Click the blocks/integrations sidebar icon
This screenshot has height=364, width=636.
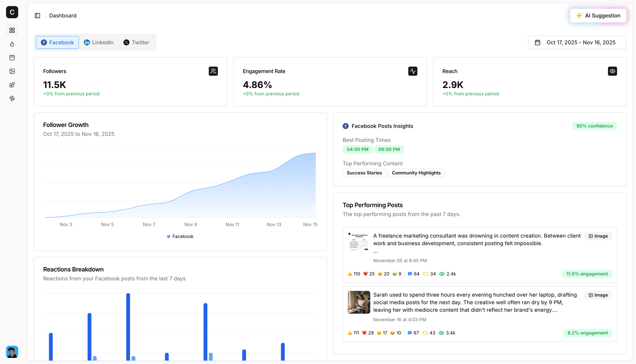pos(12,85)
